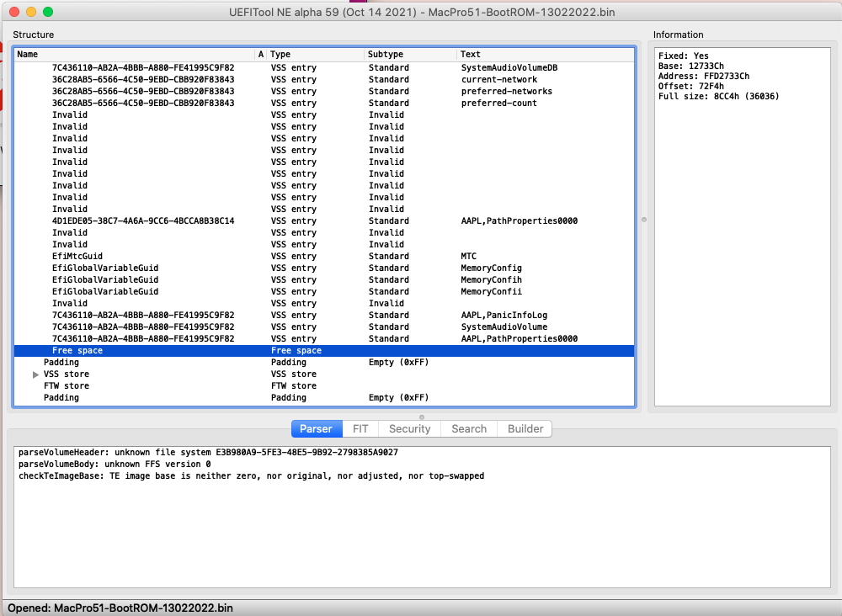Select the Free space row
842x616 pixels.
click(x=324, y=350)
